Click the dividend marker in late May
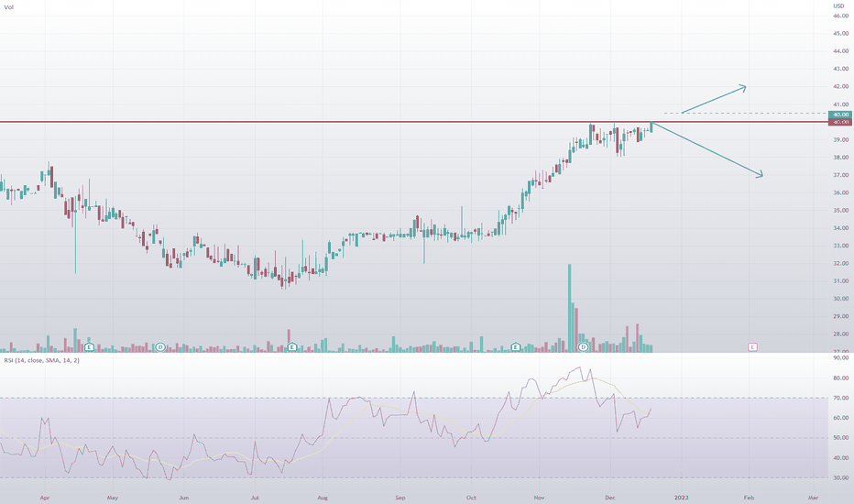Viewport: 854px width, 504px height. tap(160, 346)
